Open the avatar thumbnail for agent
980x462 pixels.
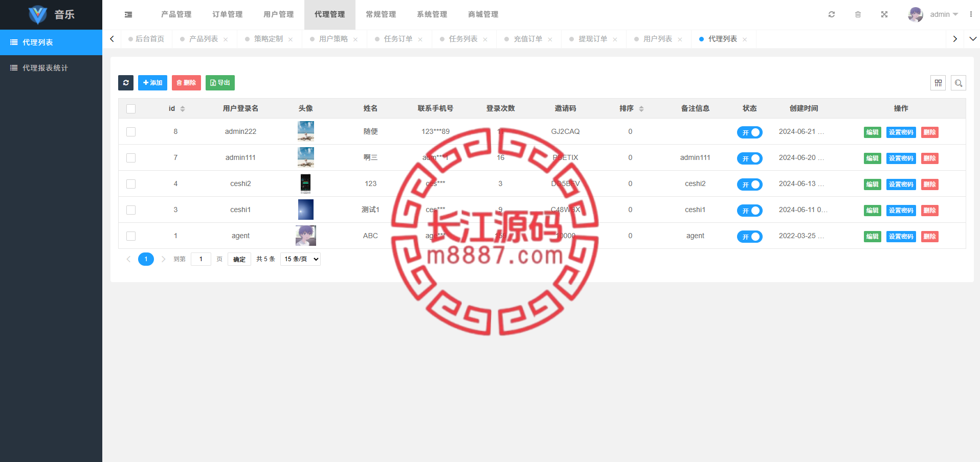click(x=306, y=236)
